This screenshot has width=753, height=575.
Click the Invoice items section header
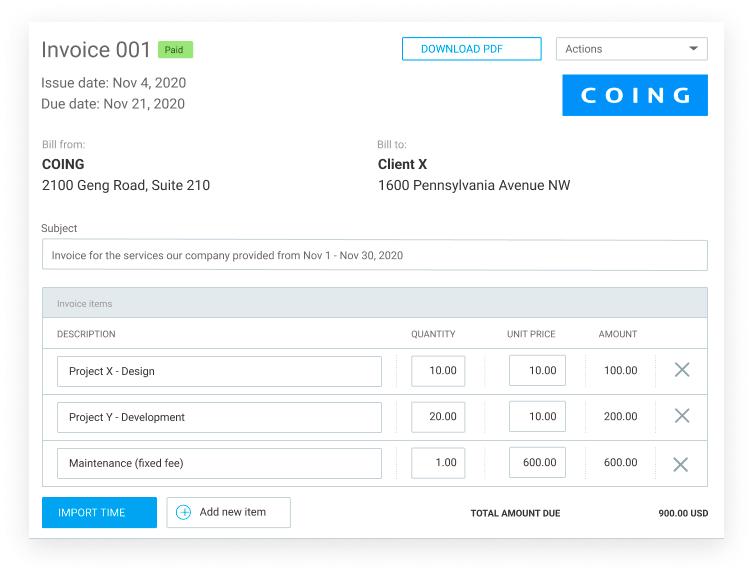coord(374,303)
